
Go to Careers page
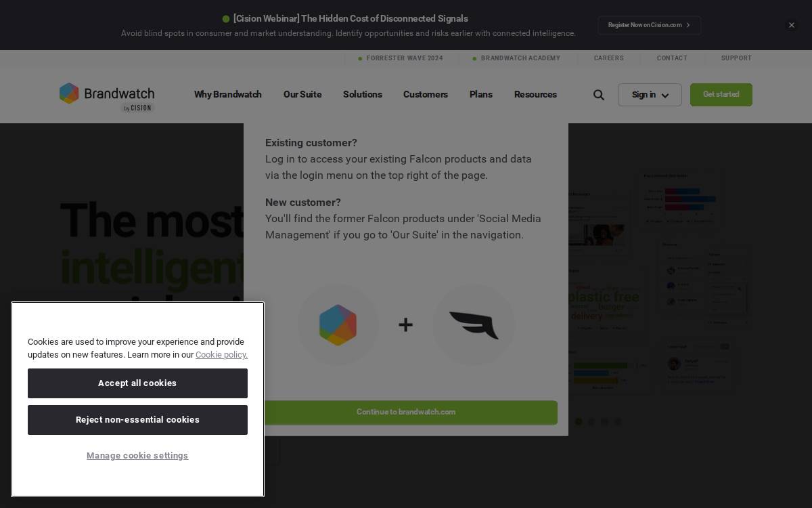pyautogui.click(x=609, y=58)
